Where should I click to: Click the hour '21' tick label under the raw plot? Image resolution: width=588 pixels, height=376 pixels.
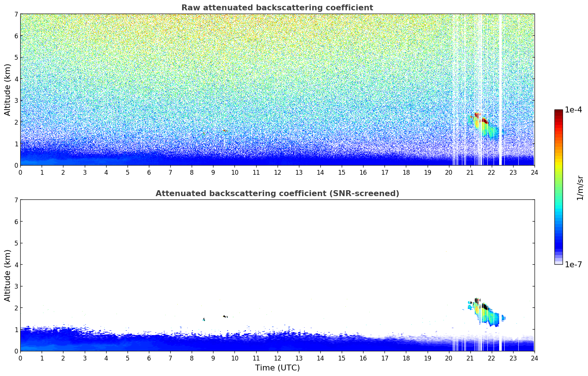(x=470, y=173)
